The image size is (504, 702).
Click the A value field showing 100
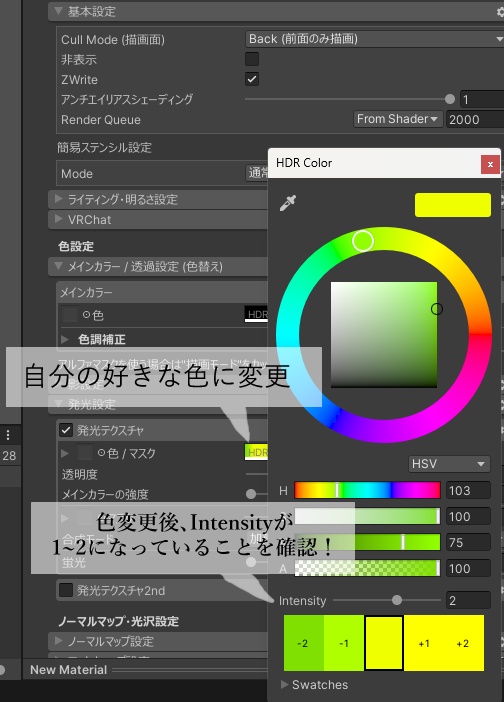click(x=468, y=568)
